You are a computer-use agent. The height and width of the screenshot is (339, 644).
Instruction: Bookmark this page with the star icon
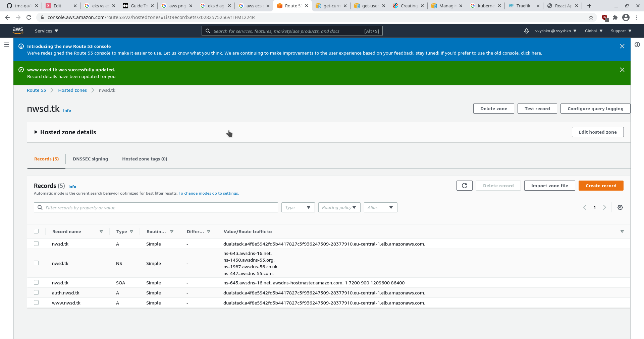pos(591,17)
